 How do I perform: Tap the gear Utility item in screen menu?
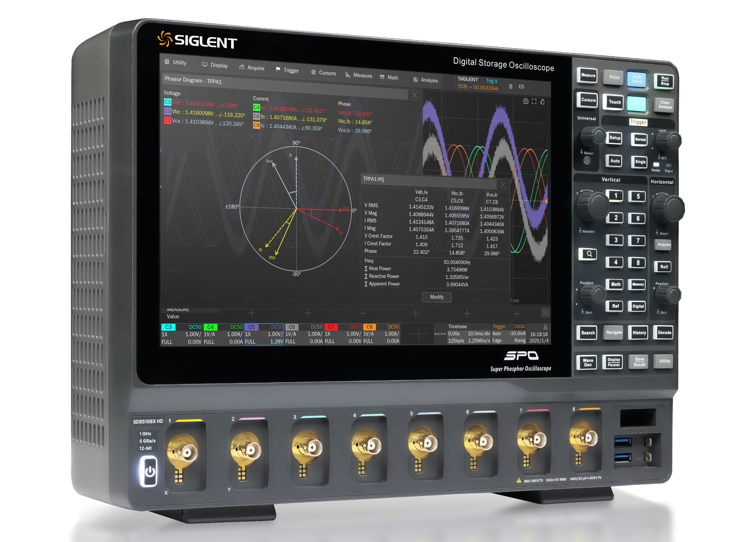click(175, 62)
